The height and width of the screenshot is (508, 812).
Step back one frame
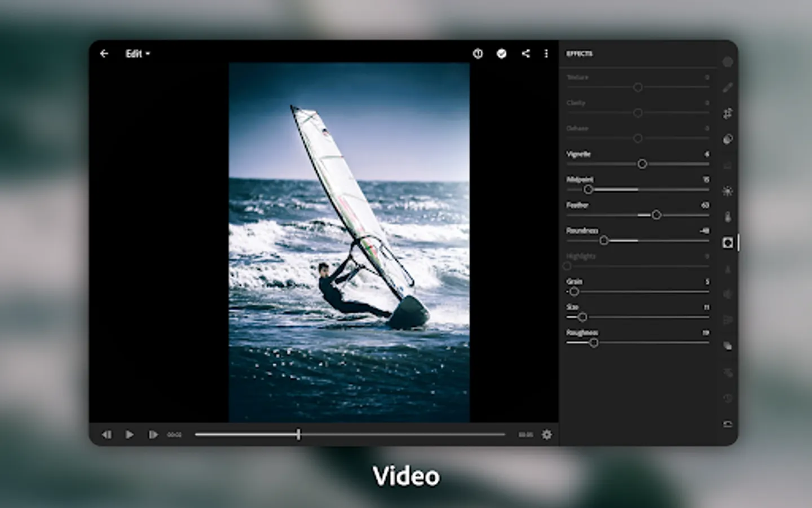click(106, 435)
